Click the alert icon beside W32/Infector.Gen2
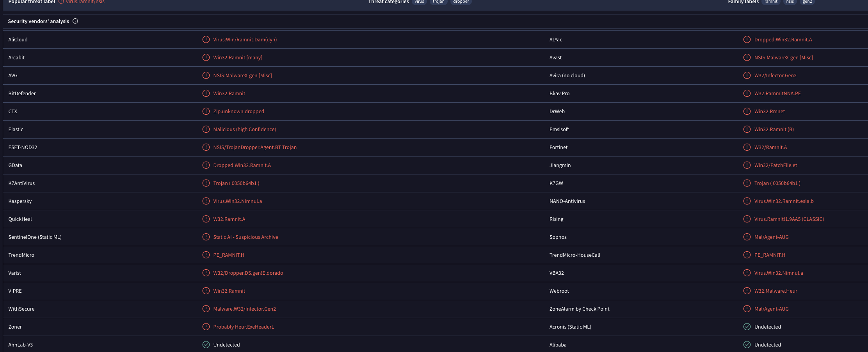This screenshot has width=868, height=352. coord(747,75)
